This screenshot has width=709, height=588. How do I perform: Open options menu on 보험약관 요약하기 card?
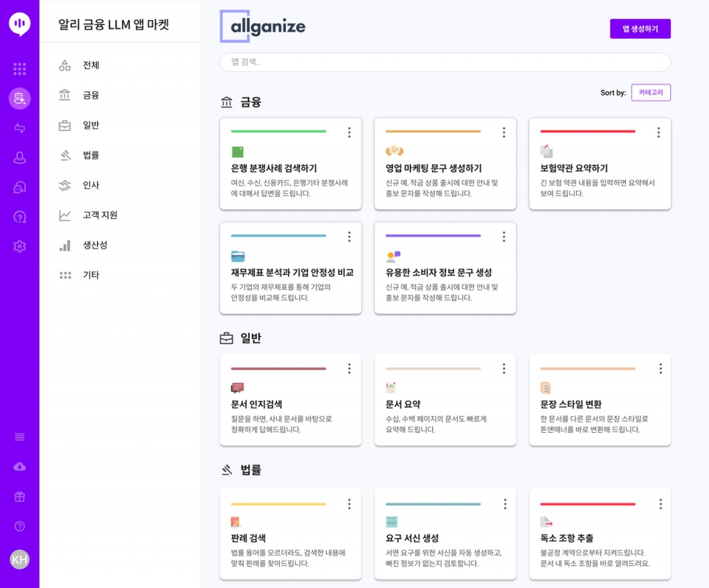coord(658,132)
